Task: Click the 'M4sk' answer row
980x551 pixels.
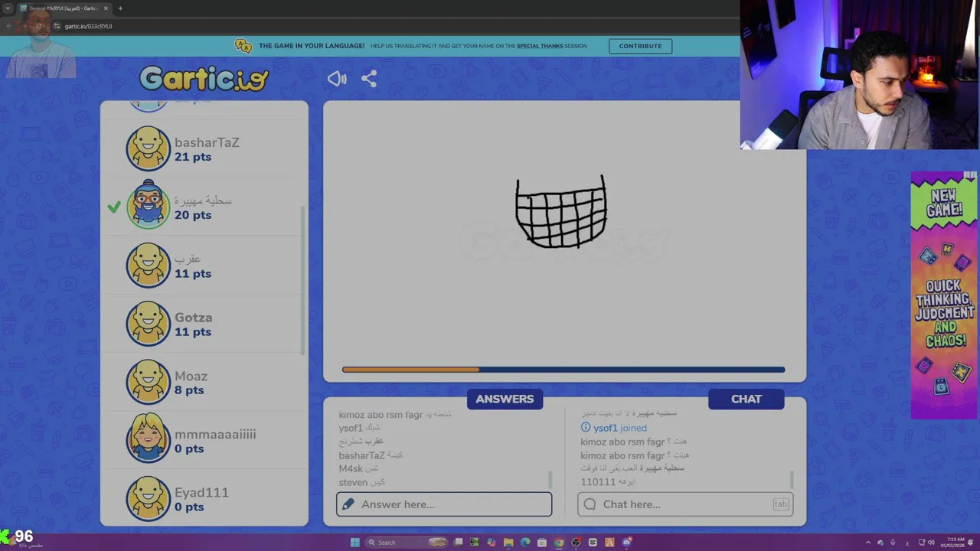Action: click(x=359, y=468)
